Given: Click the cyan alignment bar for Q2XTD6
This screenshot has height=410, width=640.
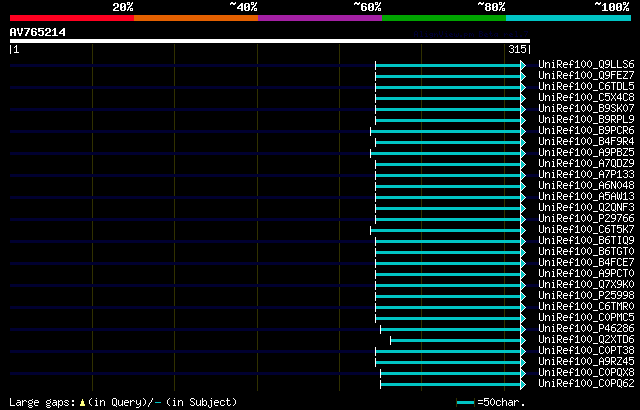Looking at the screenshot, I should 456,341.
